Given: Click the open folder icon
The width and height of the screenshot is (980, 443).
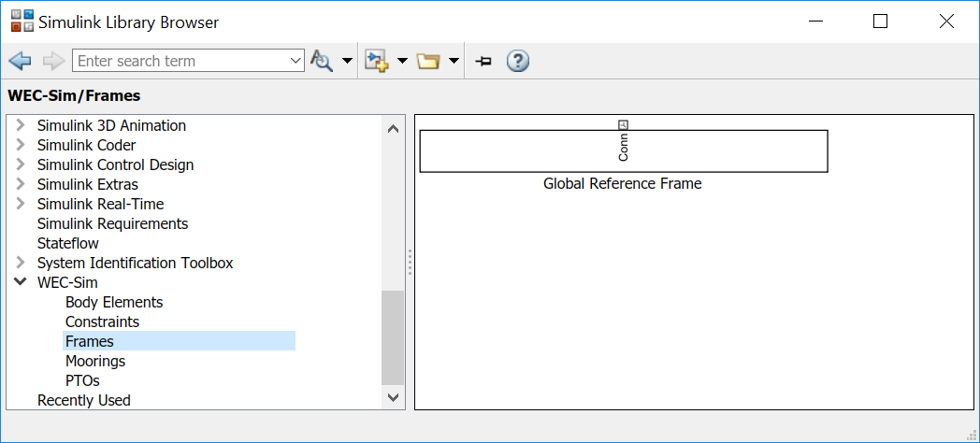Looking at the screenshot, I should pyautogui.click(x=428, y=61).
